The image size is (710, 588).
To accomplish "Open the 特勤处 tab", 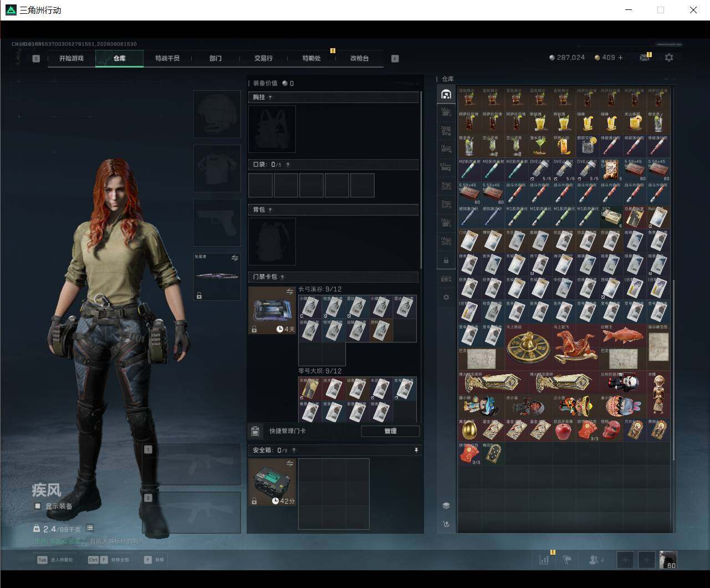I will click(x=311, y=58).
